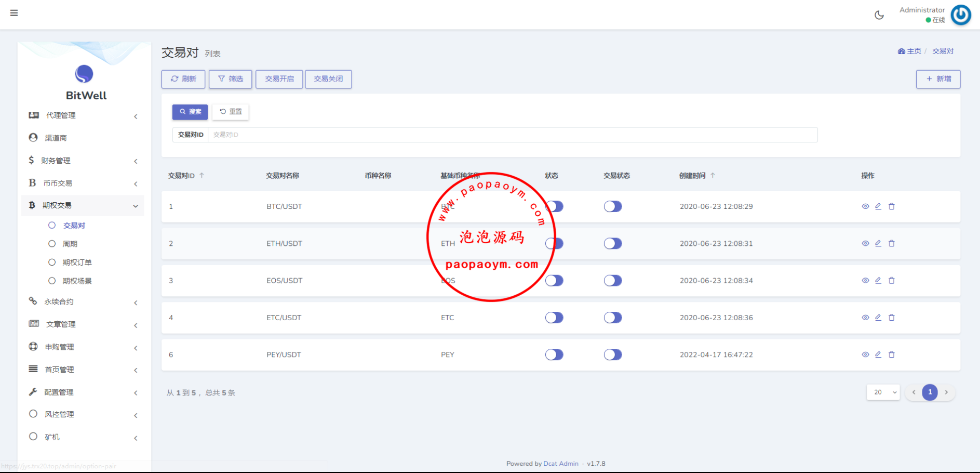This screenshot has height=473, width=980.
Task: Delete the EOS/USDT pair with trash icon
Action: (x=892, y=281)
